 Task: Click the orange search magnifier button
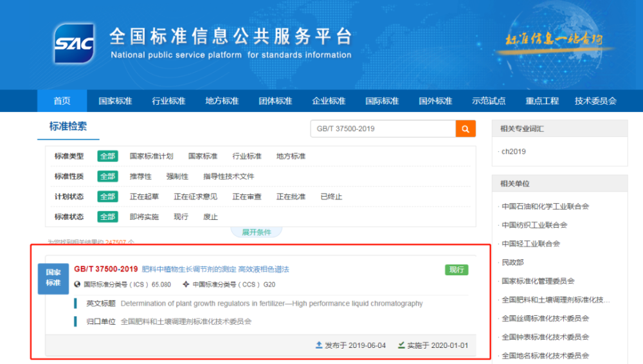[466, 129]
